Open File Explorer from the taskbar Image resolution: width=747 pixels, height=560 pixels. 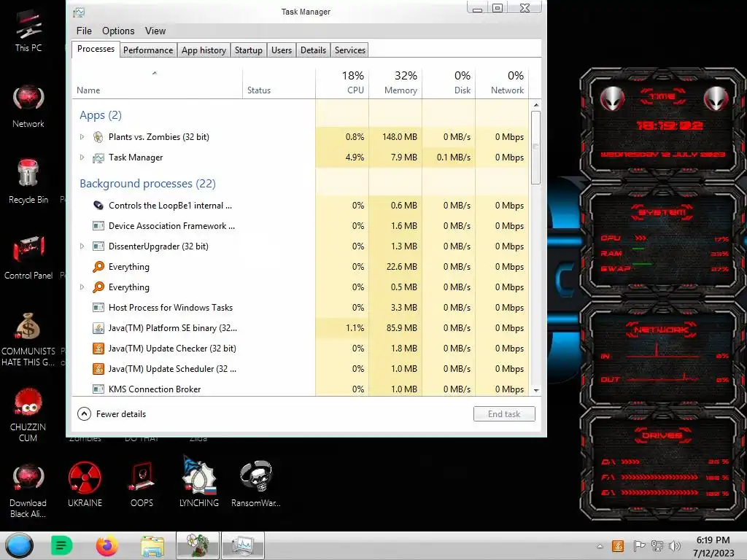[x=152, y=545]
